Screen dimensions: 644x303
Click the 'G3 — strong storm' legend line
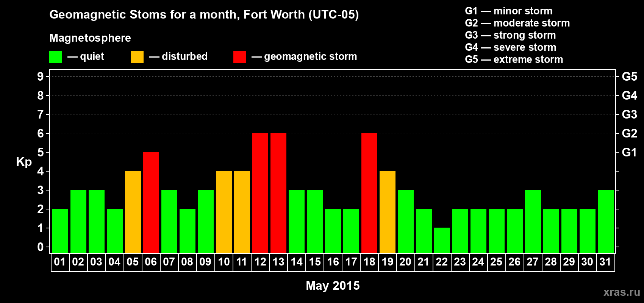pos(510,35)
